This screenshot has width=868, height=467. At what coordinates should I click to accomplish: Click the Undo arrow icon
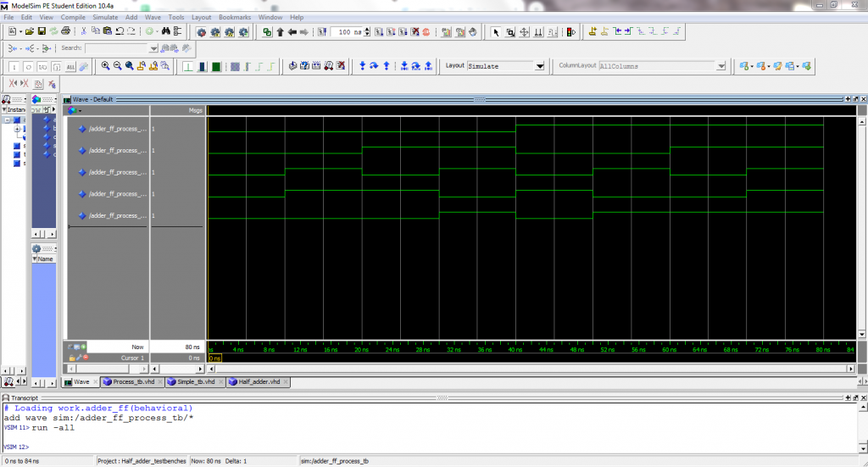(x=120, y=31)
